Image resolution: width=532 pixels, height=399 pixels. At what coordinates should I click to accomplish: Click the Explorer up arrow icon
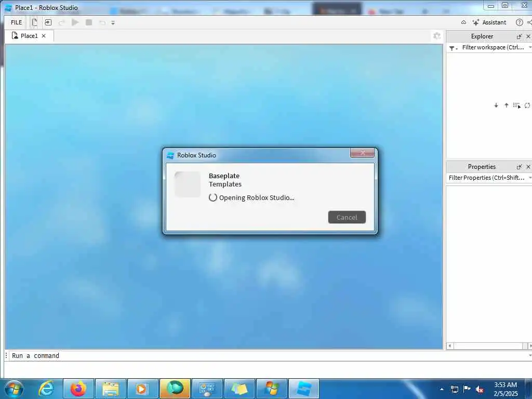coord(506,105)
